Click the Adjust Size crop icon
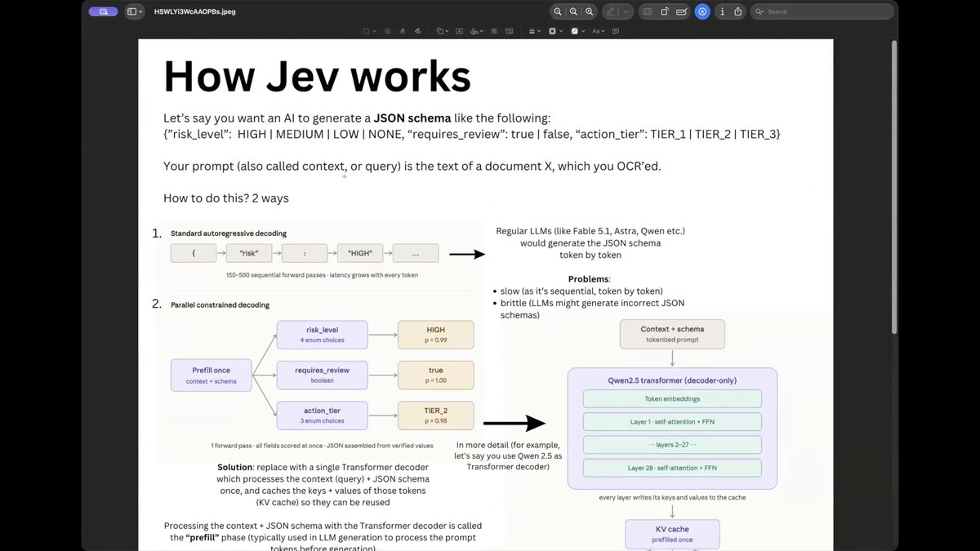980x551 pixels. pyautogui.click(x=509, y=31)
